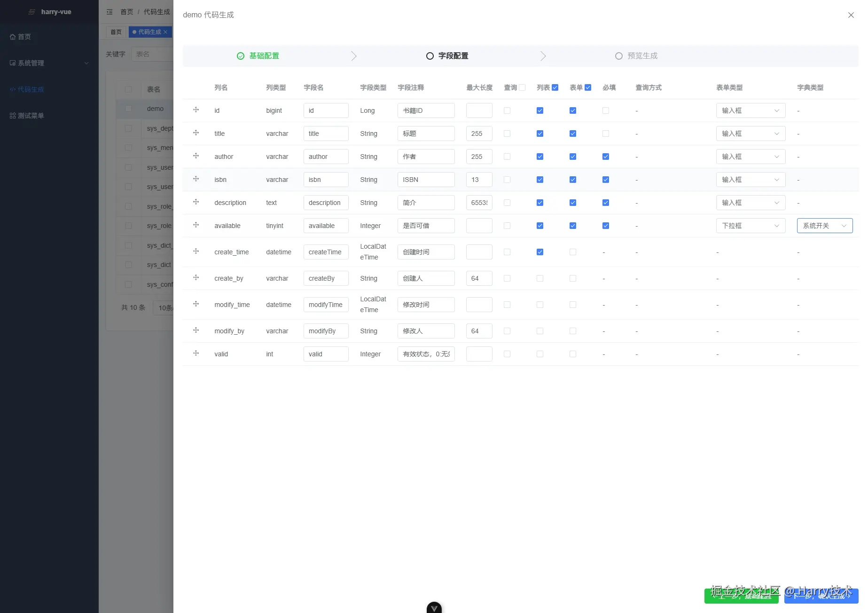Uncheck the 必填 checkbox for description row
The width and height of the screenshot is (868, 613).
606,203
